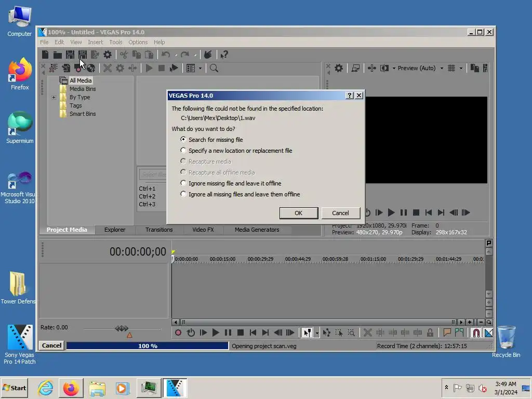Click the Cut scissors icon
This screenshot has width=532, height=399.
(x=124, y=55)
